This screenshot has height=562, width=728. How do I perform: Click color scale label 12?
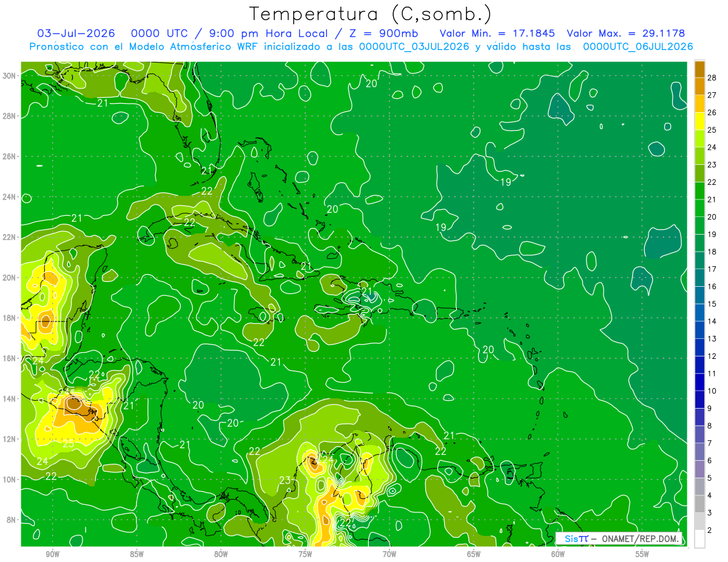pos(712,356)
